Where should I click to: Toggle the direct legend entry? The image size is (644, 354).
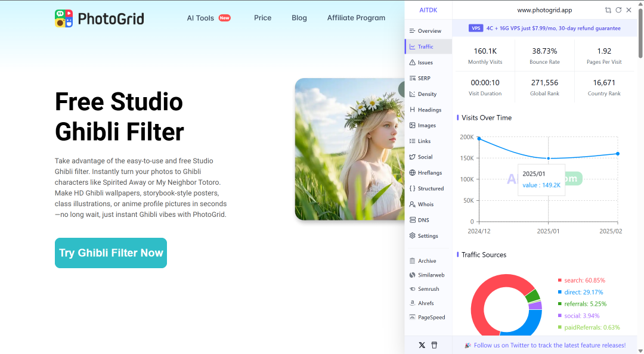(x=580, y=292)
